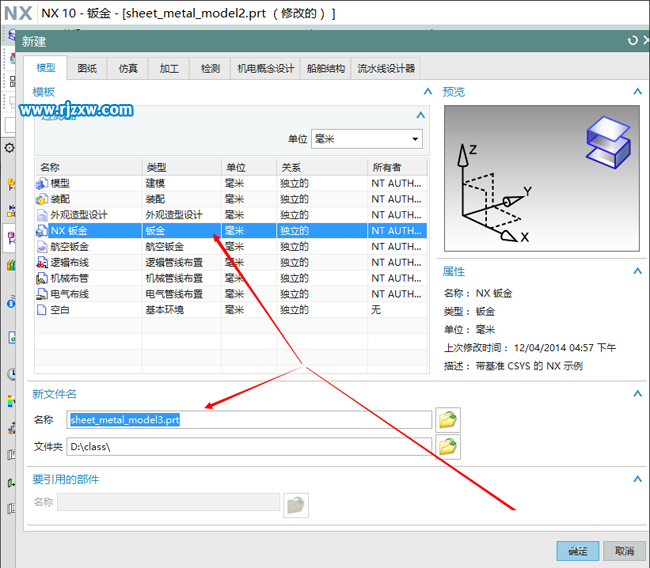Click the CSYS preview thumbnail image
The height and width of the screenshot is (568, 650).
542,178
